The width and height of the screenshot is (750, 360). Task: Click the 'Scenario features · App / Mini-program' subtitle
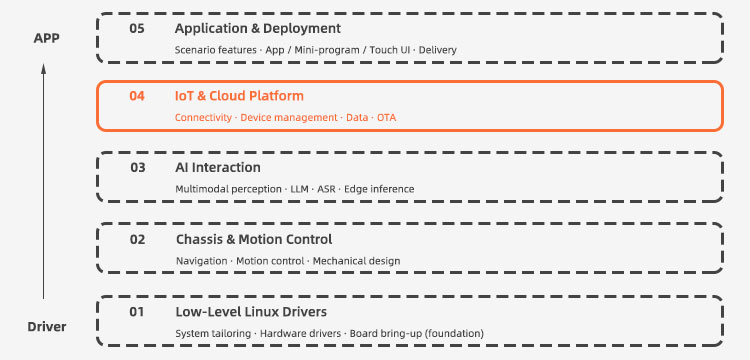(x=316, y=50)
